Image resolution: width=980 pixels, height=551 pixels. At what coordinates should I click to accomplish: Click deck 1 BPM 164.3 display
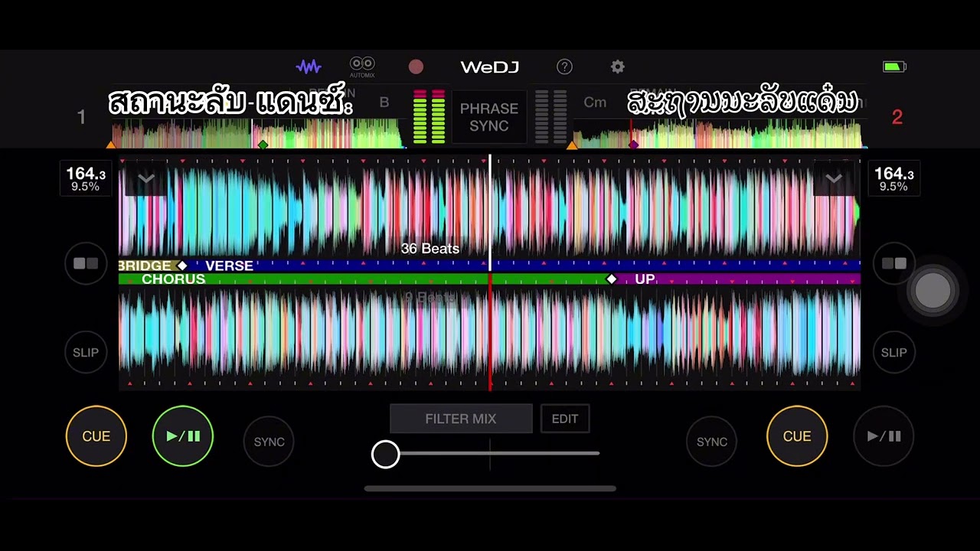click(86, 179)
